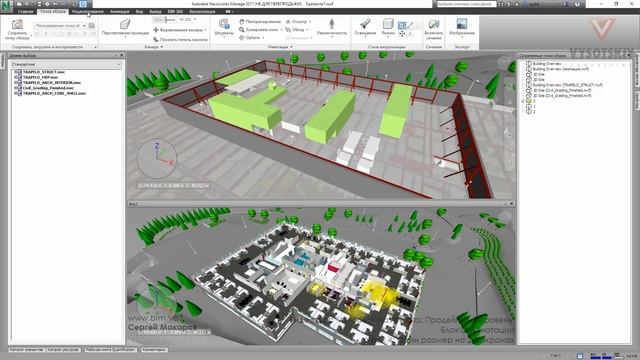The height and width of the screenshot is (360, 640).
Task: Click the Image export icon
Action: (462, 24)
